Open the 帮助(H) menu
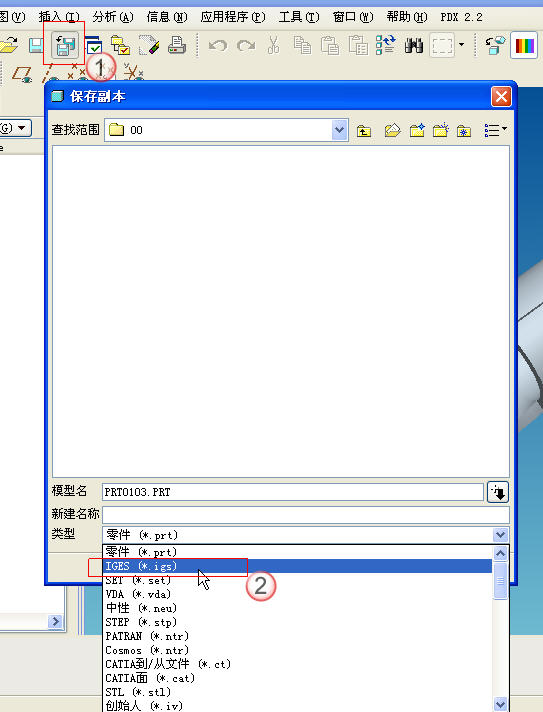The image size is (543, 712). click(407, 17)
